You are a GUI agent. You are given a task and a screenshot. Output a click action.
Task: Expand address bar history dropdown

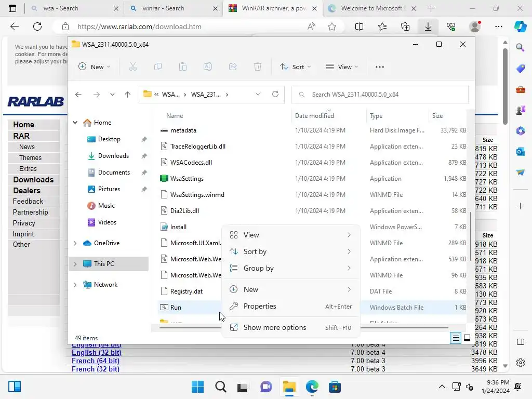click(258, 95)
